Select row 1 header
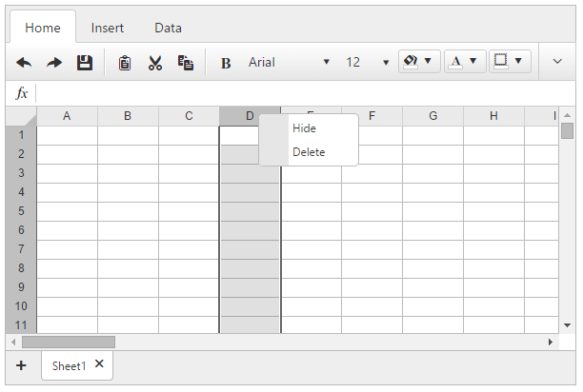This screenshot has width=583, height=392. 21,135
